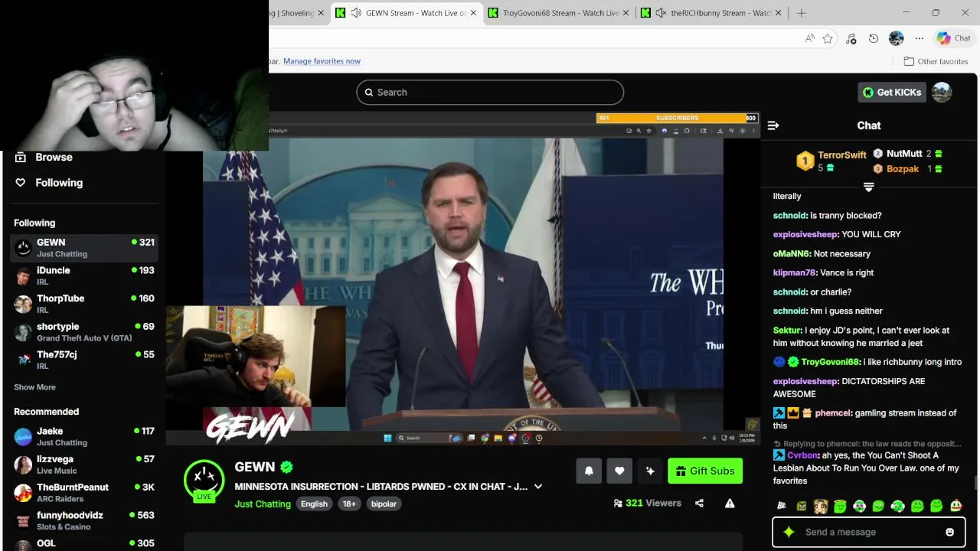The height and width of the screenshot is (551, 980).
Task: Open a new browser tab
Action: [801, 13]
